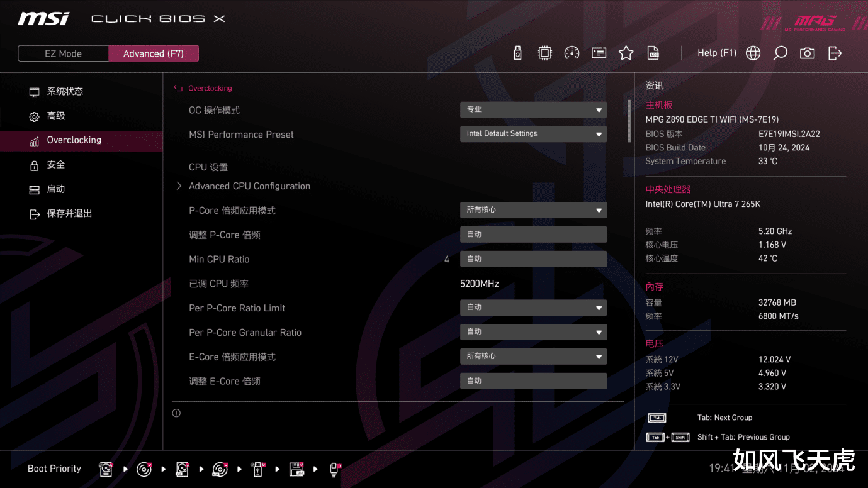
Task: Open M-Flash USB update utility icon
Action: pos(517,53)
